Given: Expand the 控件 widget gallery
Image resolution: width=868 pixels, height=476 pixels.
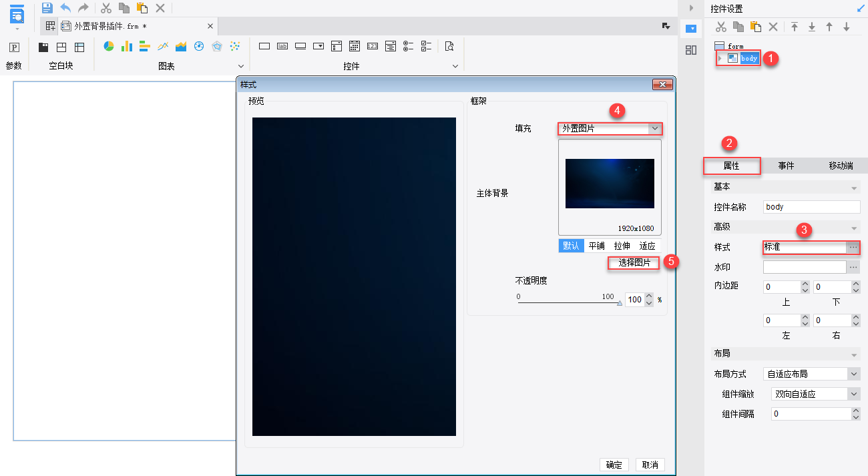Looking at the screenshot, I should click(455, 66).
